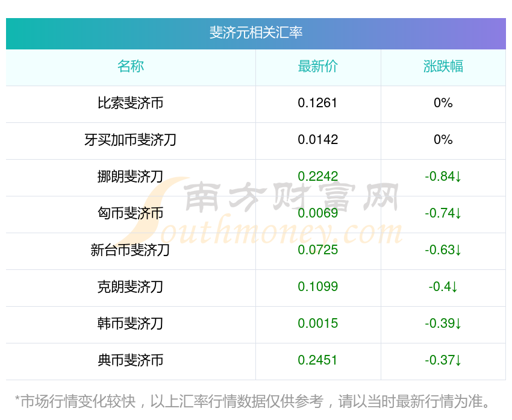
Task: Open the 韩币斐济刀 entry
Action: [131, 324]
